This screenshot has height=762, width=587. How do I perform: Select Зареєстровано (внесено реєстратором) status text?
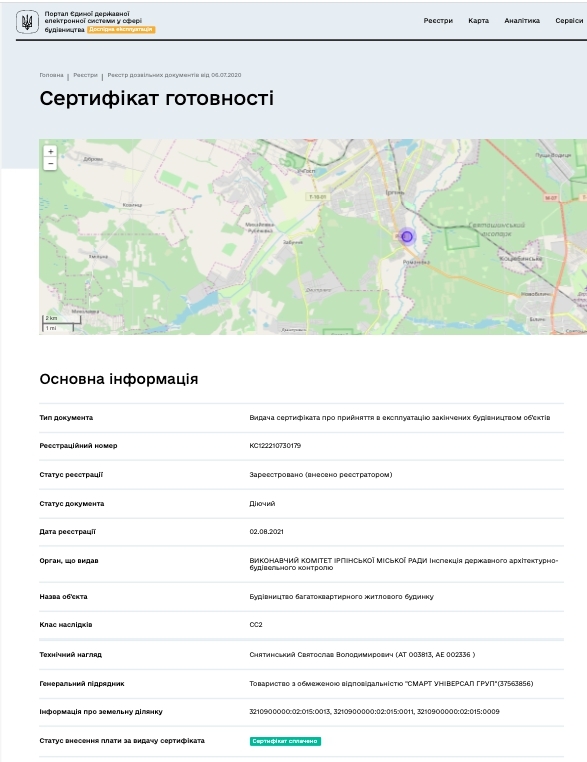321,474
